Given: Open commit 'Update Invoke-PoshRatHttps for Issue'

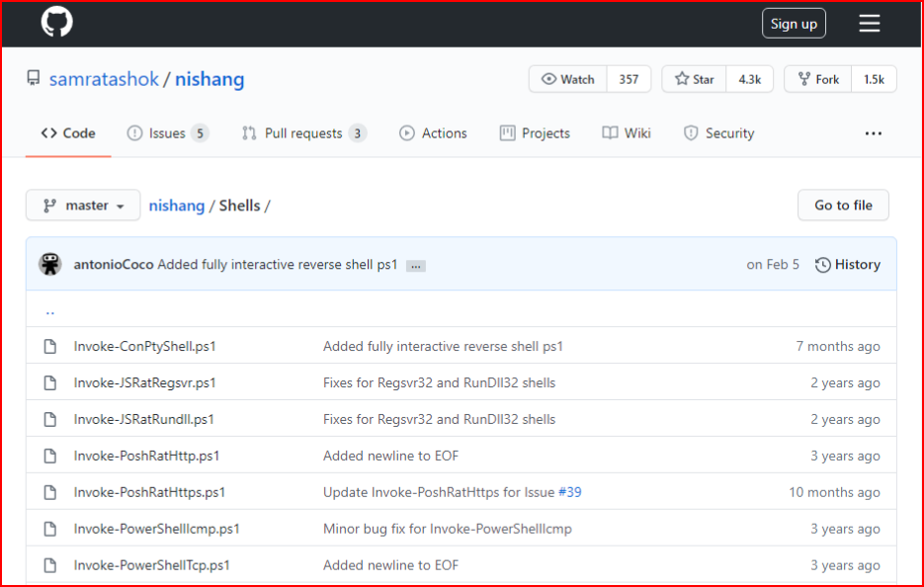Looking at the screenshot, I should pos(439,492).
